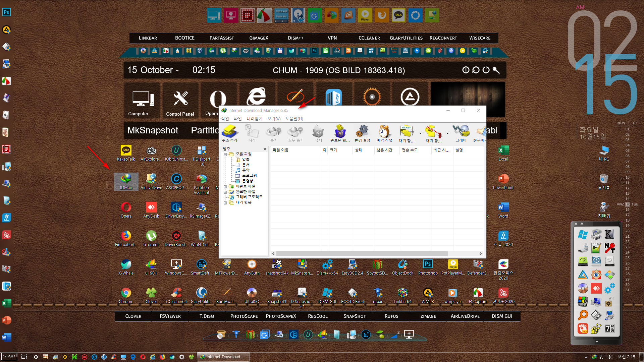
Task: Sort by 크기 column header
Action: [340, 150]
